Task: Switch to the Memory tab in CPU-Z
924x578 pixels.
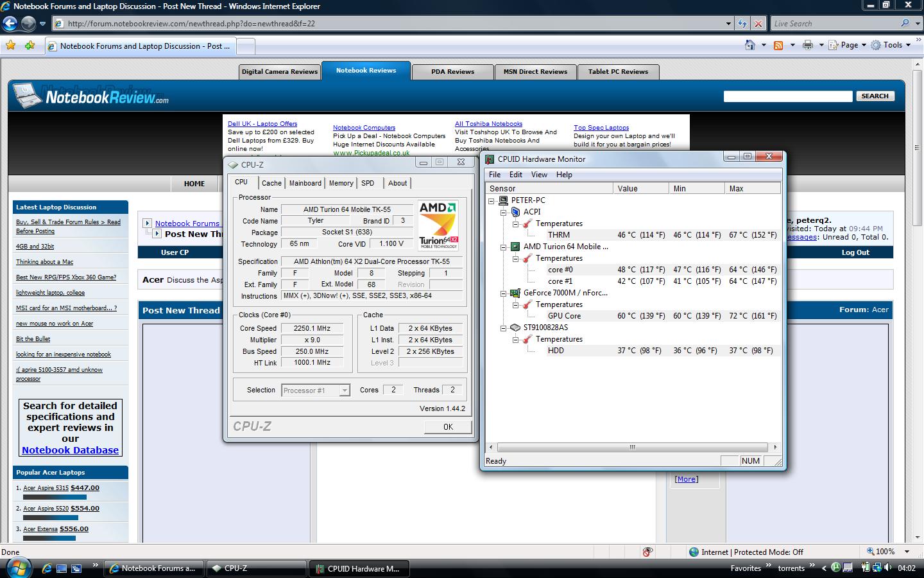Action: click(341, 183)
